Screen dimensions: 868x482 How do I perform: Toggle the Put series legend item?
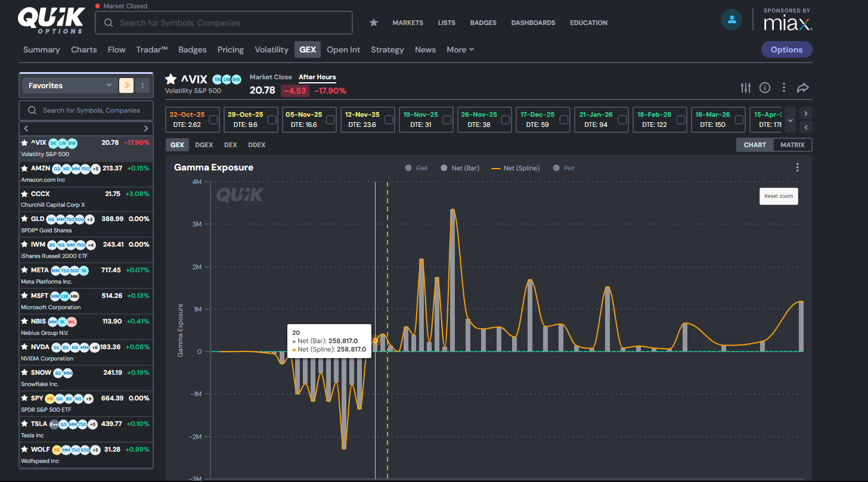coord(563,168)
